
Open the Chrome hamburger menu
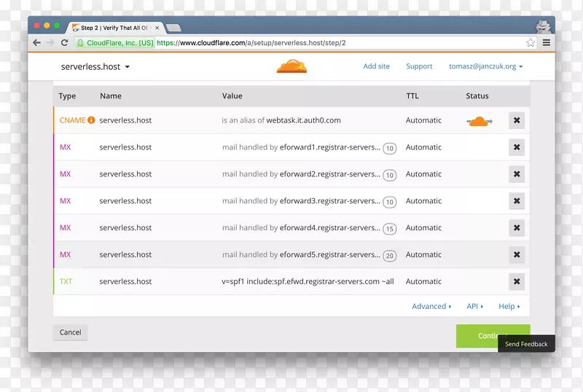pyautogui.click(x=546, y=43)
